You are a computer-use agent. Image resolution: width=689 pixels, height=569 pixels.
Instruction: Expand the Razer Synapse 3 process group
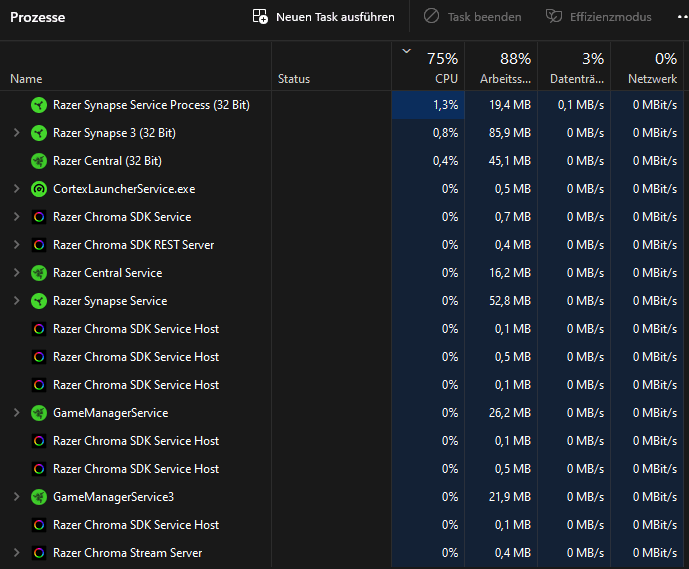pos(16,133)
